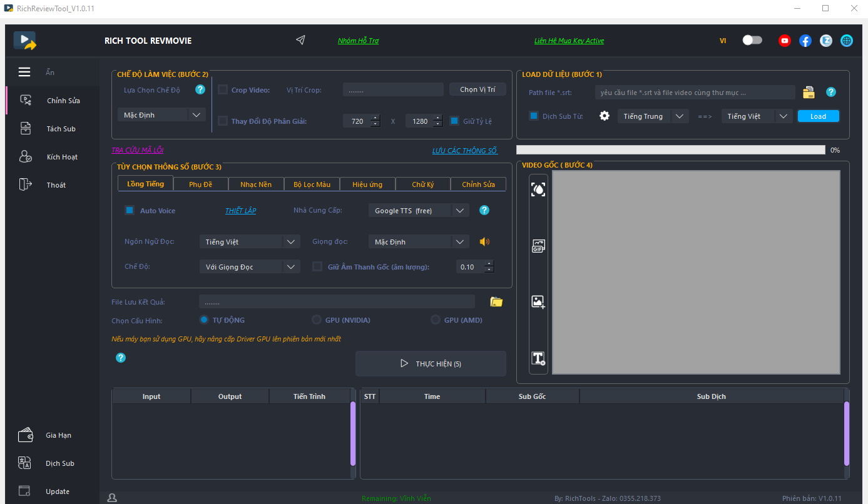Toggle the VI language switch
The height and width of the screenshot is (504, 868).
[x=752, y=41]
